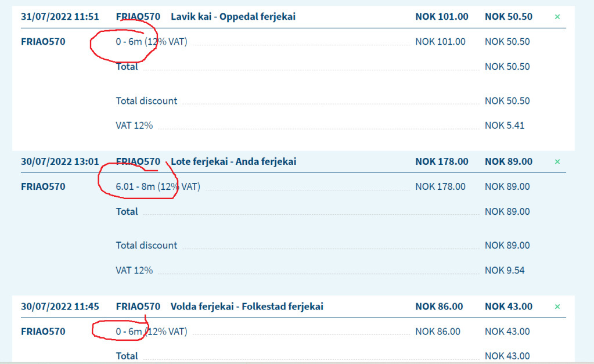
Task: Click the NOK 9.54 VAT amount
Action: tap(504, 270)
